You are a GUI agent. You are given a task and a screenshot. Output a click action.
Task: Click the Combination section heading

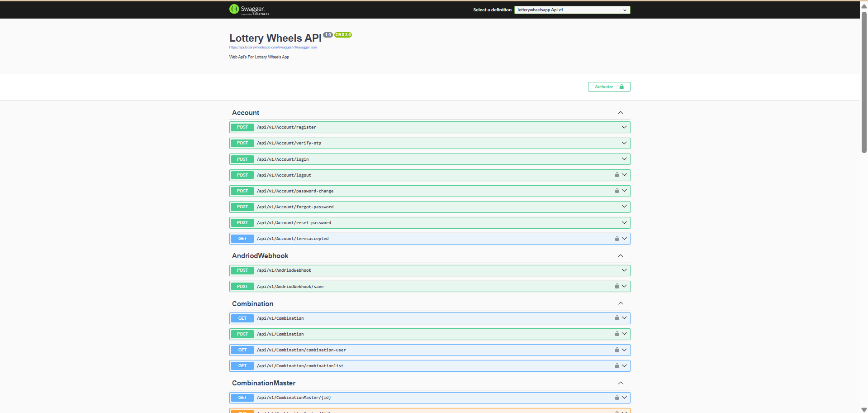pos(253,304)
